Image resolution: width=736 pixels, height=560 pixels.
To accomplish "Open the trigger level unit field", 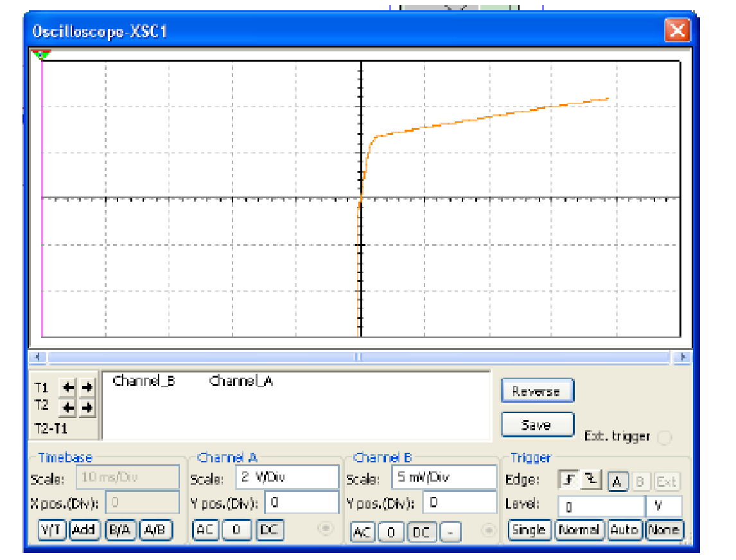I will tap(664, 506).
